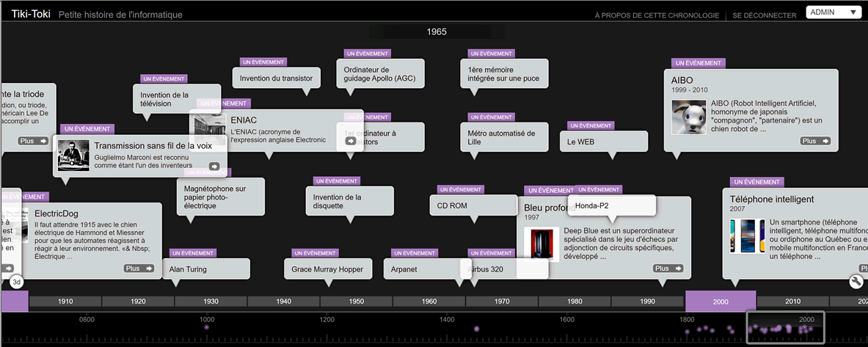Select the Alan Turing event
Image resolution: width=868 pixels, height=347 pixels.
coord(206,269)
